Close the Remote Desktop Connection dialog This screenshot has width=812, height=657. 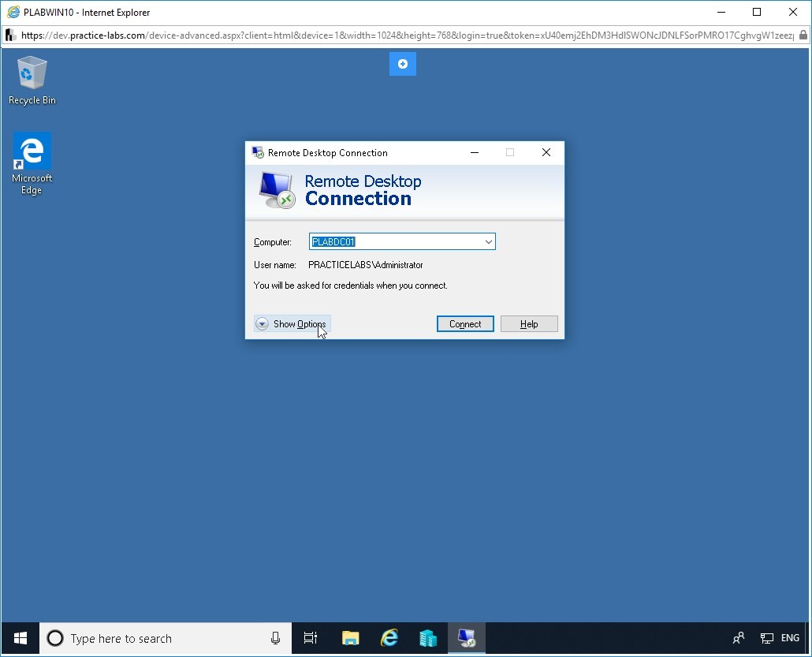546,152
